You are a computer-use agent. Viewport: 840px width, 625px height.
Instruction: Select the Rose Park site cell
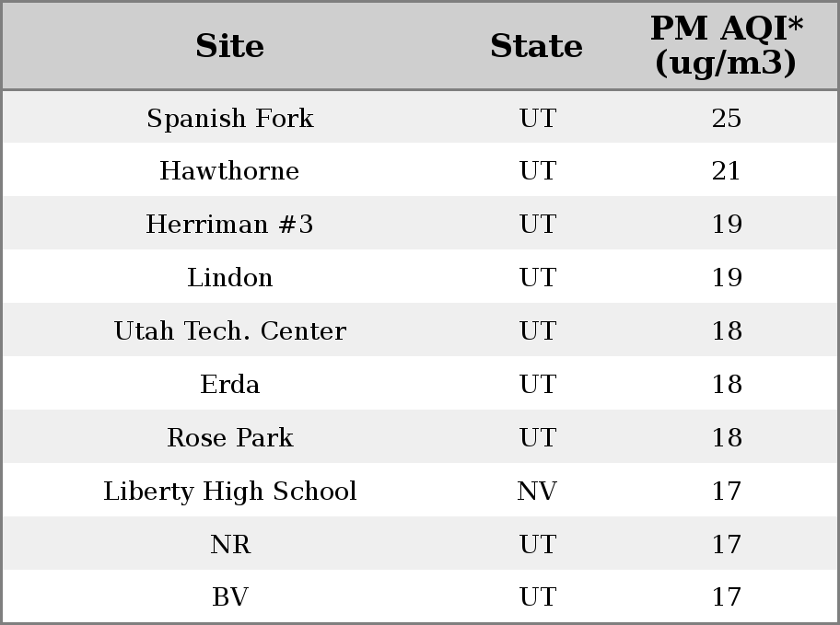(230, 437)
